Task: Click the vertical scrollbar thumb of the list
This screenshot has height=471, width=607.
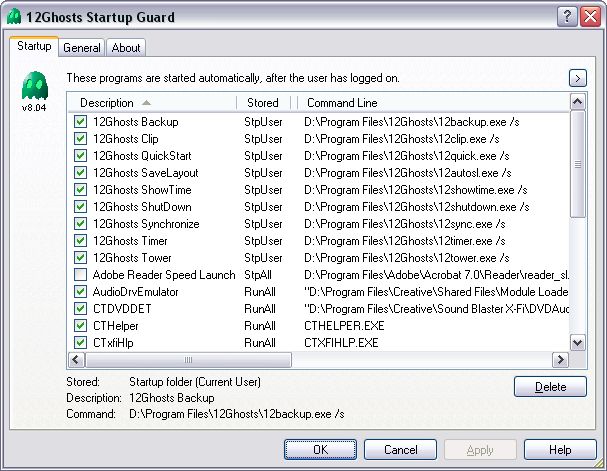Action: 578,164
